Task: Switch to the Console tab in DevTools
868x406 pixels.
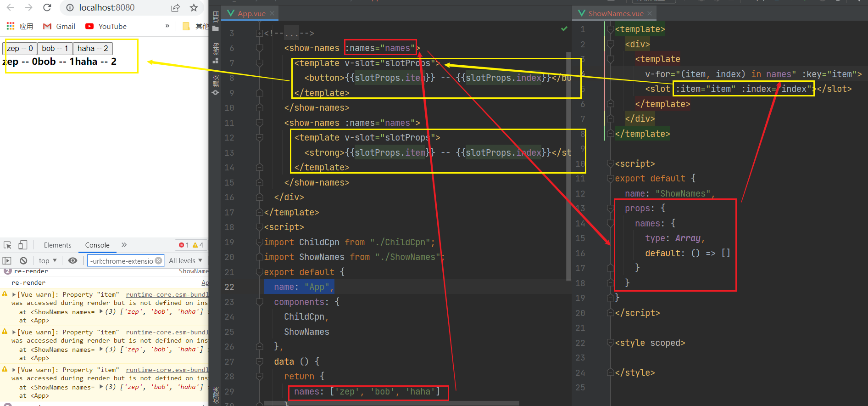Action: pyautogui.click(x=97, y=245)
